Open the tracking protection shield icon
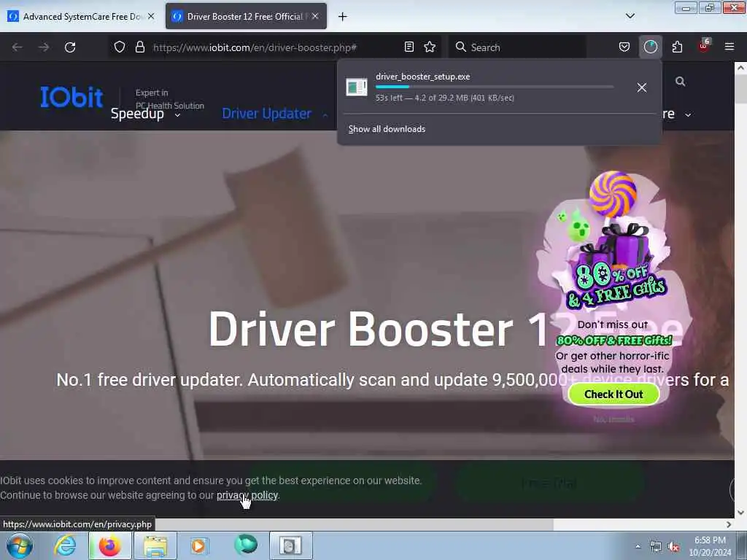This screenshot has height=560, width=747. point(120,47)
